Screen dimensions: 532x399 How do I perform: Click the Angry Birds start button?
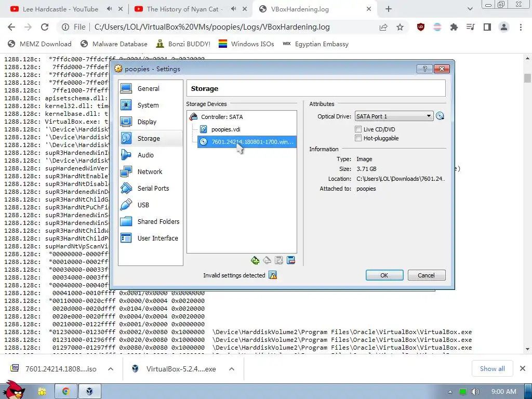coord(14,390)
